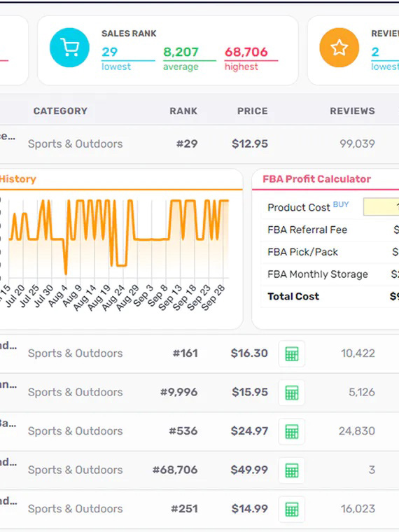Sort by the CATEGORY column header

(x=60, y=111)
